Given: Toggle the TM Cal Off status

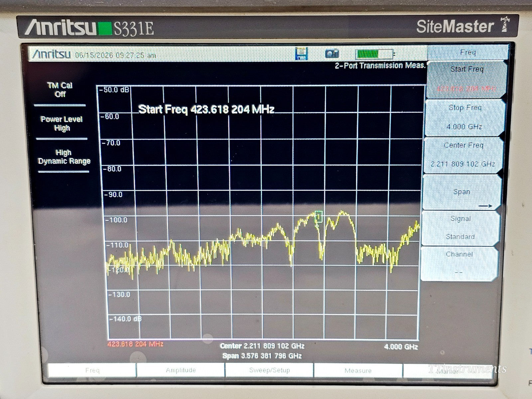Looking at the screenshot, I should pos(60,90).
